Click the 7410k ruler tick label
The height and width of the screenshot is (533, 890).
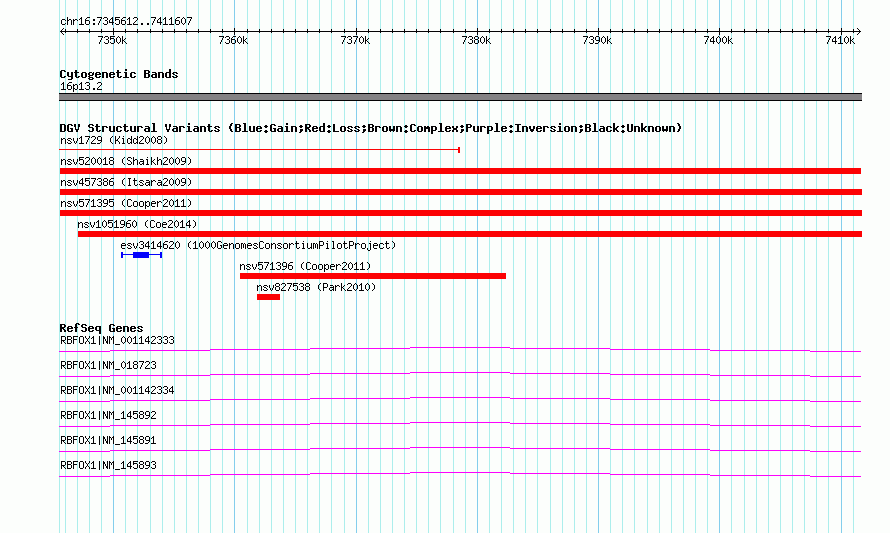click(x=840, y=40)
